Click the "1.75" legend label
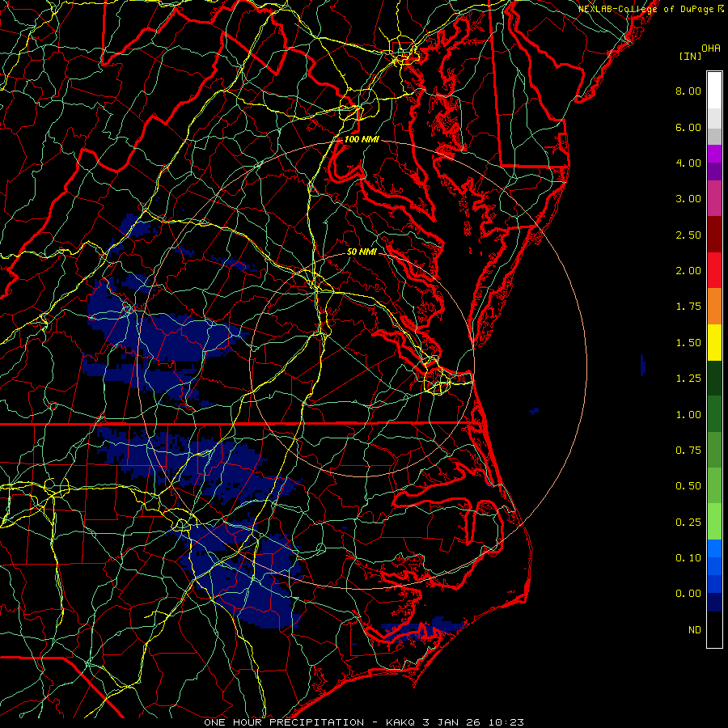Image resolution: width=728 pixels, height=728 pixels. click(x=688, y=307)
